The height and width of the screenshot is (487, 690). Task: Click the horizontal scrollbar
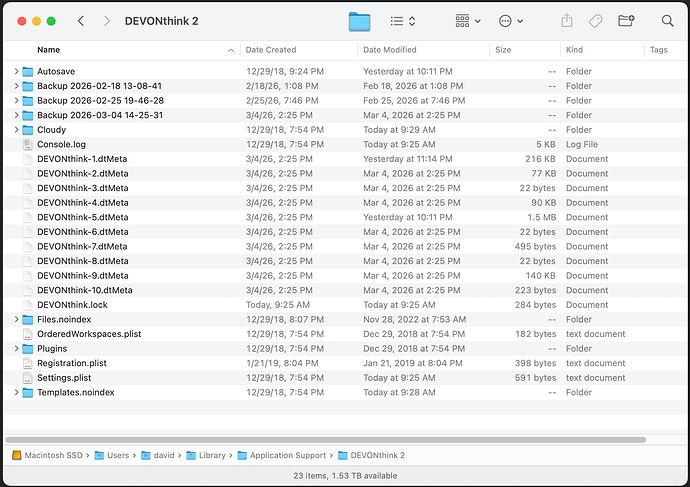326,439
